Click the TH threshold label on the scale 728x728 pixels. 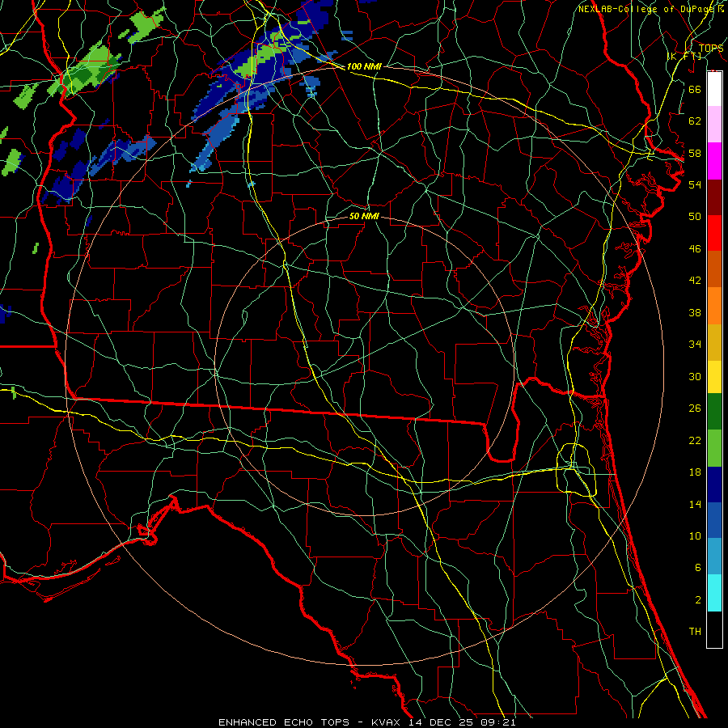click(695, 632)
